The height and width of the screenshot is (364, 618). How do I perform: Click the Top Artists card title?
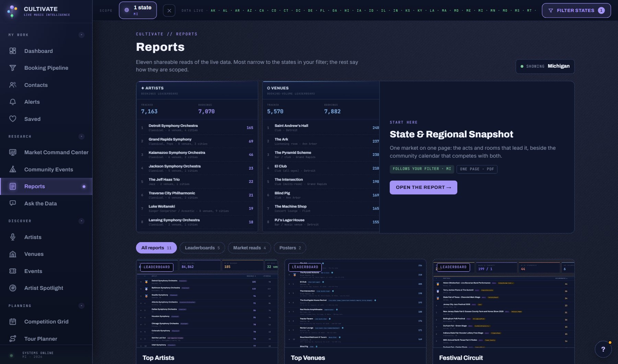[158, 358]
